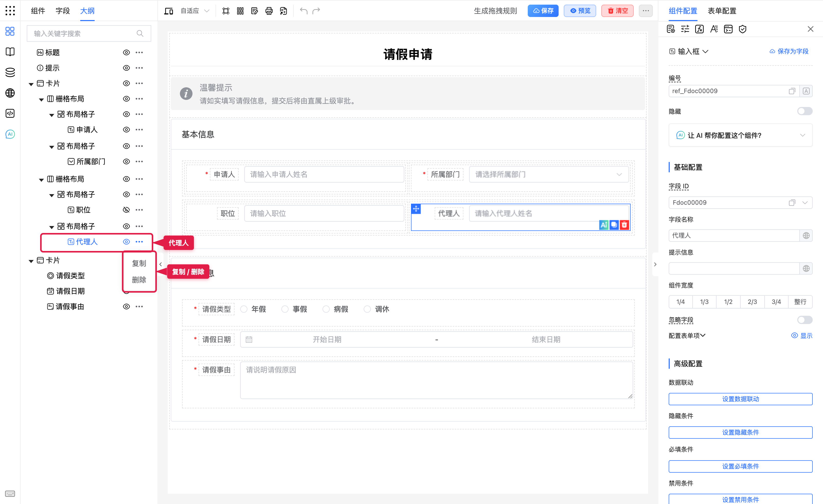This screenshot has height=504, width=823.
Task: Open the globe language icon in sidebar
Action: (10, 93)
